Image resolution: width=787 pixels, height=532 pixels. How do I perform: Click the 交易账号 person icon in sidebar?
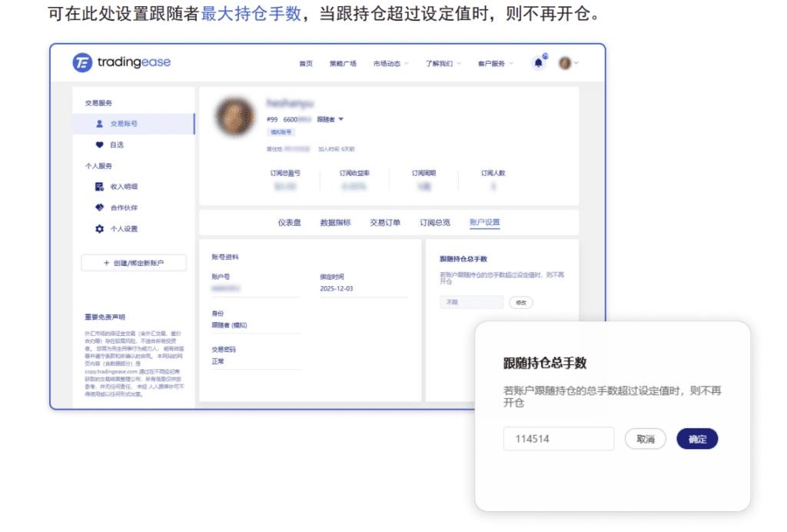(x=99, y=123)
